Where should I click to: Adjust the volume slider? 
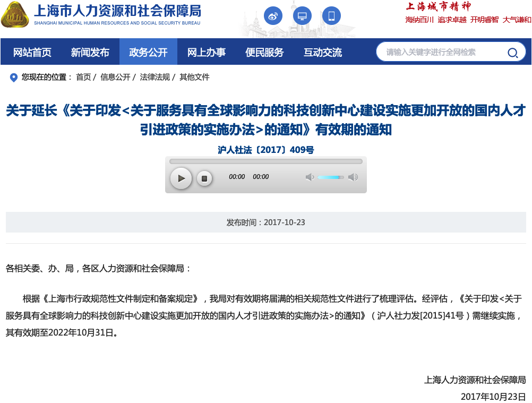[330, 177]
